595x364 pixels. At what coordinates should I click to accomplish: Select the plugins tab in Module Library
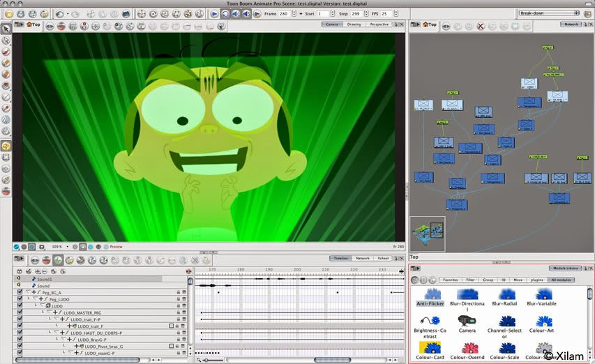point(537,280)
